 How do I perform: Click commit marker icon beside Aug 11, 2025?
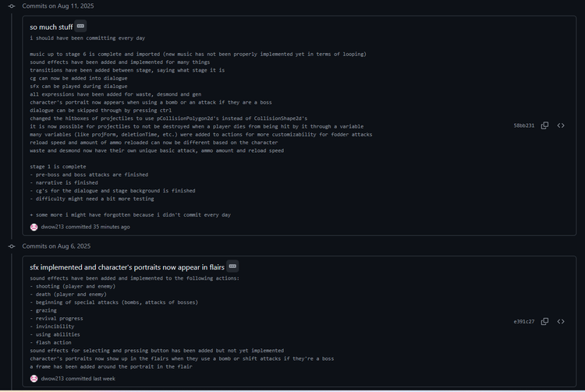tap(12, 6)
